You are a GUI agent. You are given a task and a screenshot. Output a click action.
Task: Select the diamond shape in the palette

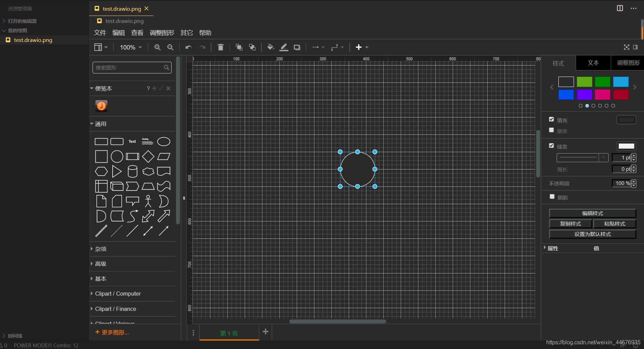click(148, 157)
